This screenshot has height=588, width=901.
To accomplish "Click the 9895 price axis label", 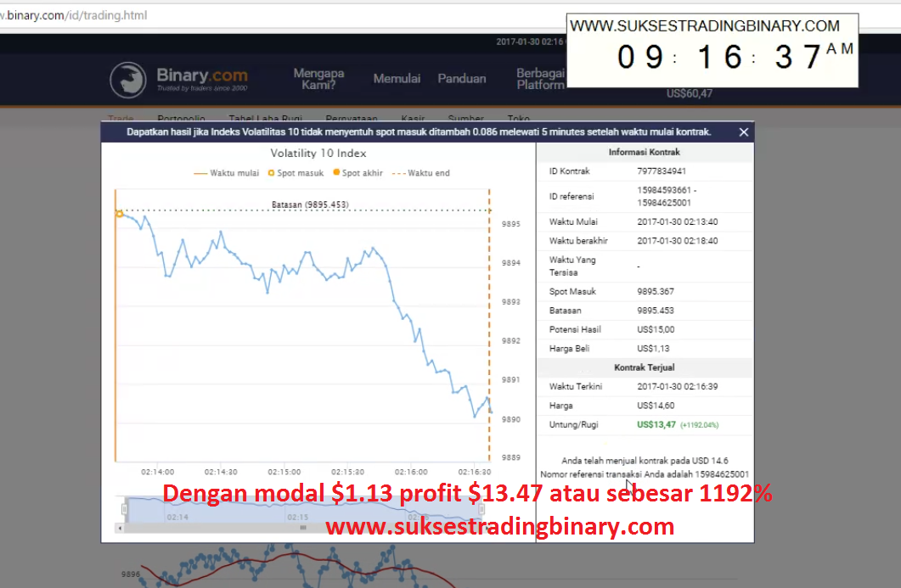I will click(x=511, y=224).
